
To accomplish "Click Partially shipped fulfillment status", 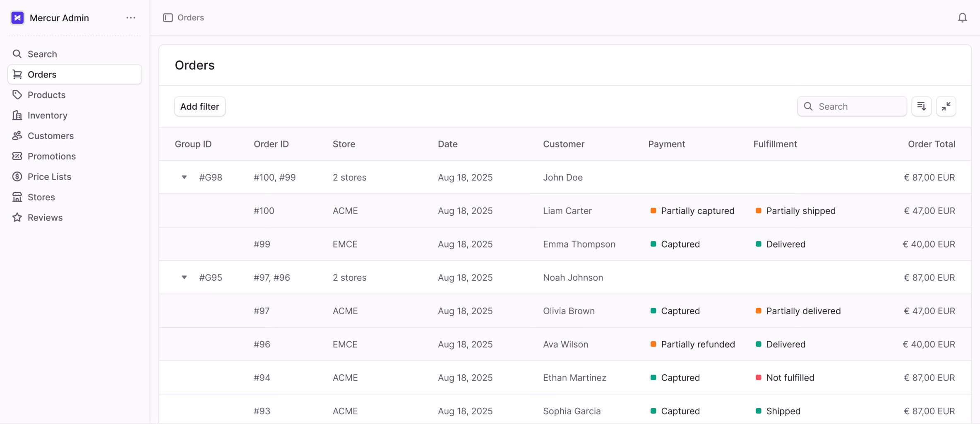I will (795, 211).
